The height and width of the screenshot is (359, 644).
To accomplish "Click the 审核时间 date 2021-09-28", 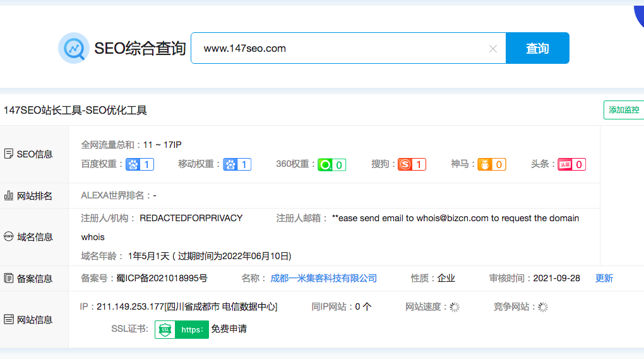I will pos(556,278).
